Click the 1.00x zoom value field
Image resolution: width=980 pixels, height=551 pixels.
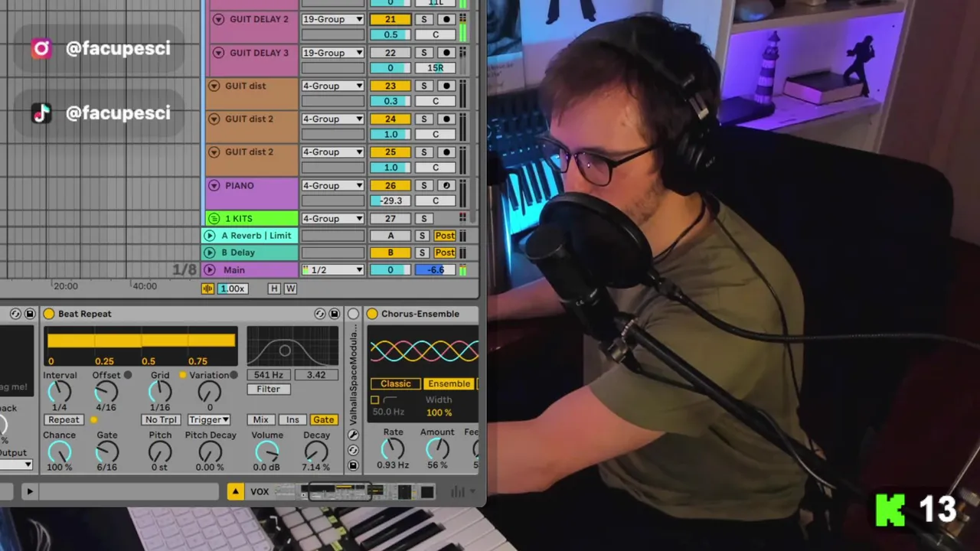[x=233, y=289]
